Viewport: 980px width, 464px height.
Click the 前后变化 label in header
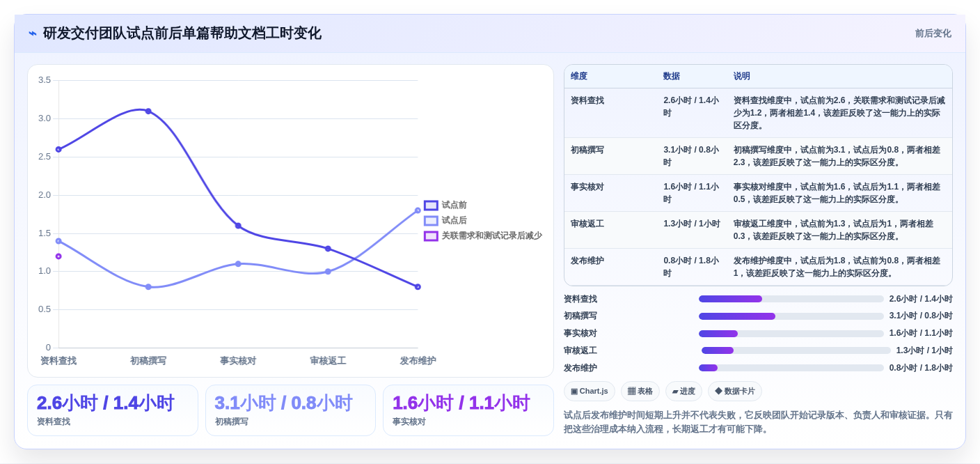pos(933,33)
